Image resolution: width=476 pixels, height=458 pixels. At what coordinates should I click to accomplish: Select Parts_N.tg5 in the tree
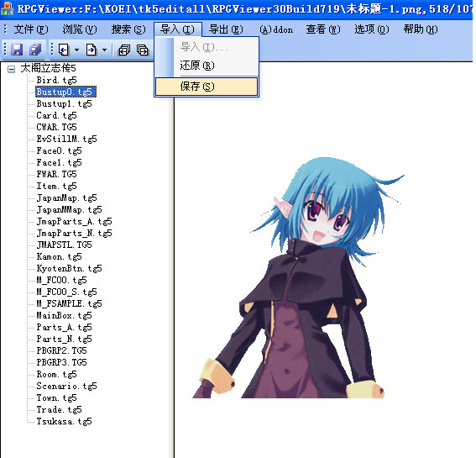64,340
